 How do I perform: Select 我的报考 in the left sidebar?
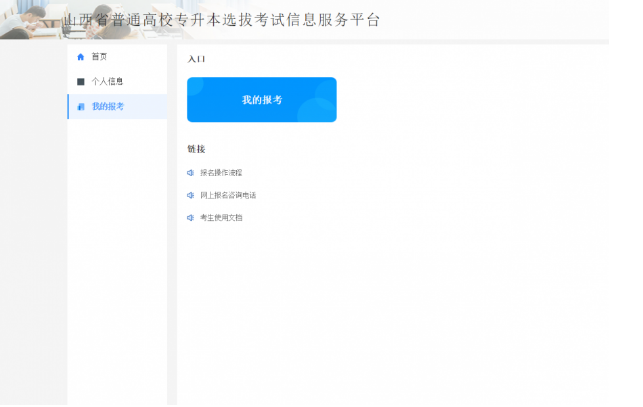[x=108, y=107]
